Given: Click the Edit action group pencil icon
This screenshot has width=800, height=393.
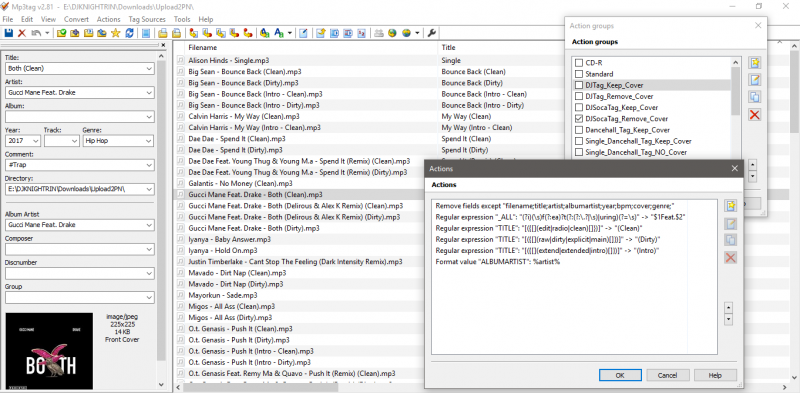Looking at the screenshot, I should pyautogui.click(x=755, y=80).
